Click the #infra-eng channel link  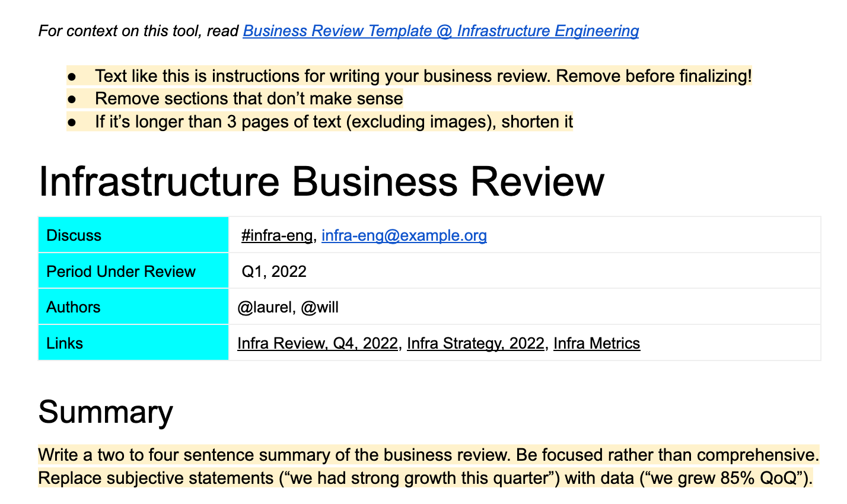coord(276,236)
